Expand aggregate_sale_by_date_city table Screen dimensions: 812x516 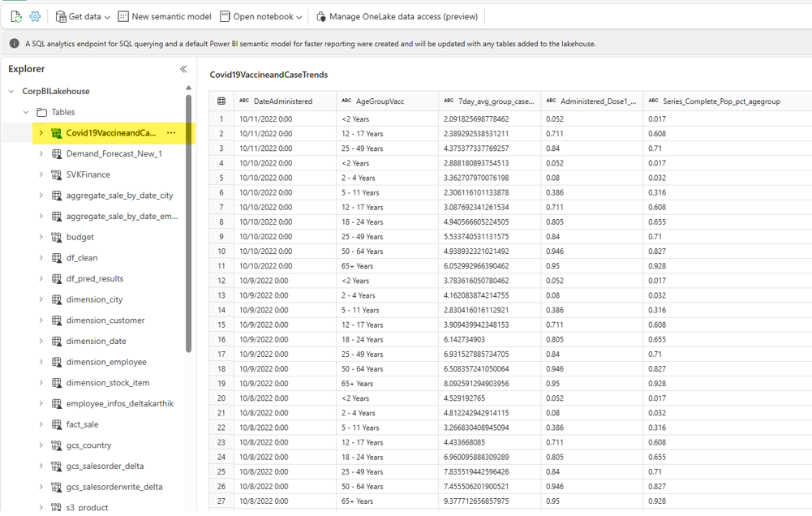click(41, 195)
